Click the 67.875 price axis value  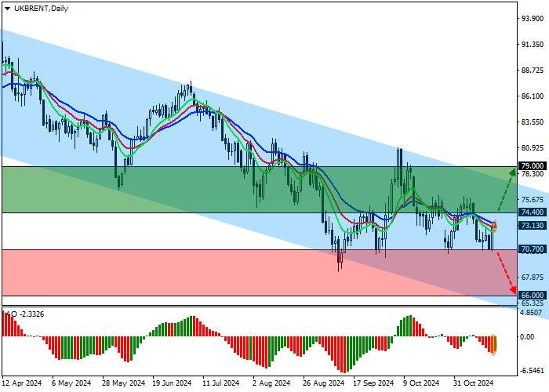point(533,278)
